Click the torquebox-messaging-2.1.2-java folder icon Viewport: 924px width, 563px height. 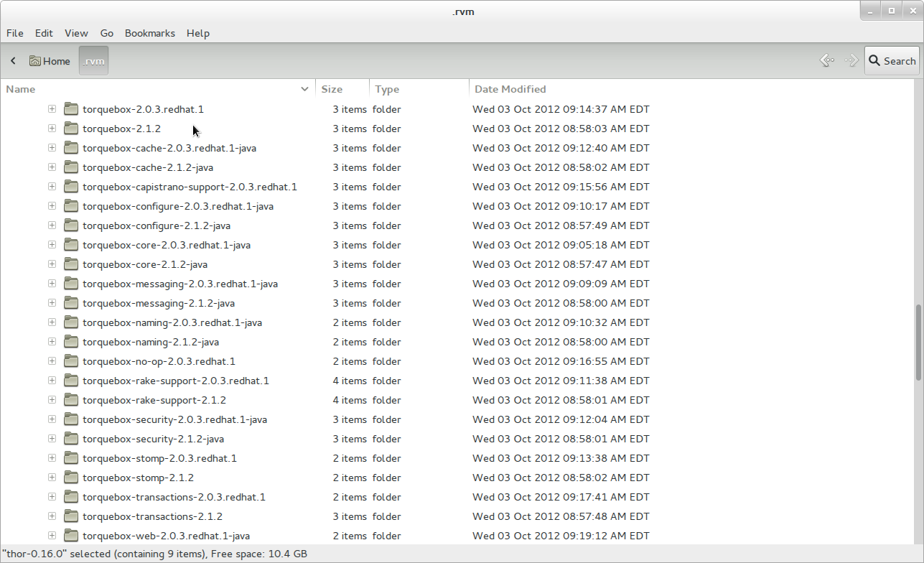(x=70, y=303)
